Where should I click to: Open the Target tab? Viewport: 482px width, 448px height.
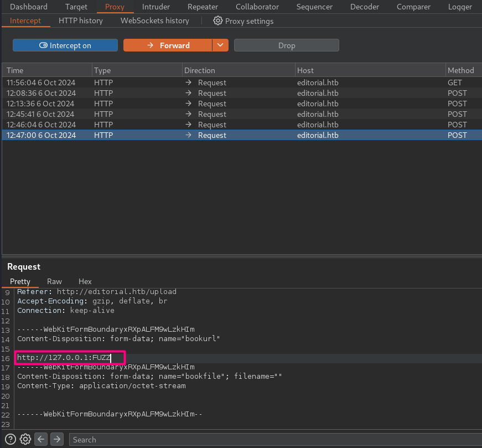click(x=76, y=7)
